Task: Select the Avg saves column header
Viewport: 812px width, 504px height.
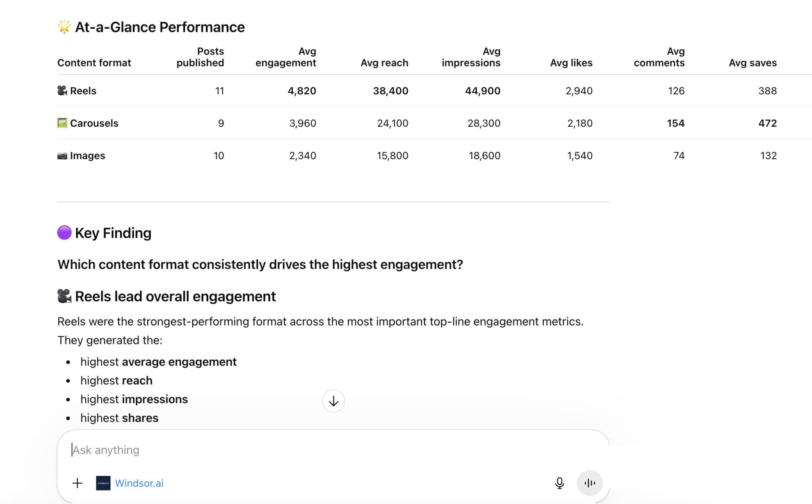Action: coord(753,63)
